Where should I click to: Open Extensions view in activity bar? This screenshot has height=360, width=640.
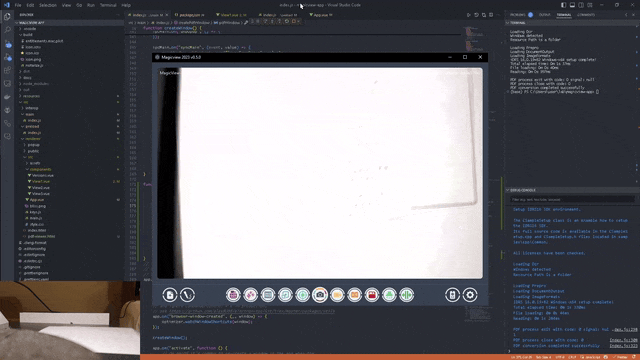[x=7, y=70]
